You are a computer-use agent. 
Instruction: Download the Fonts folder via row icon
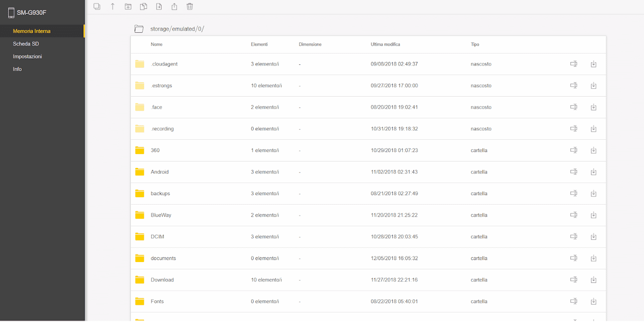pyautogui.click(x=593, y=301)
